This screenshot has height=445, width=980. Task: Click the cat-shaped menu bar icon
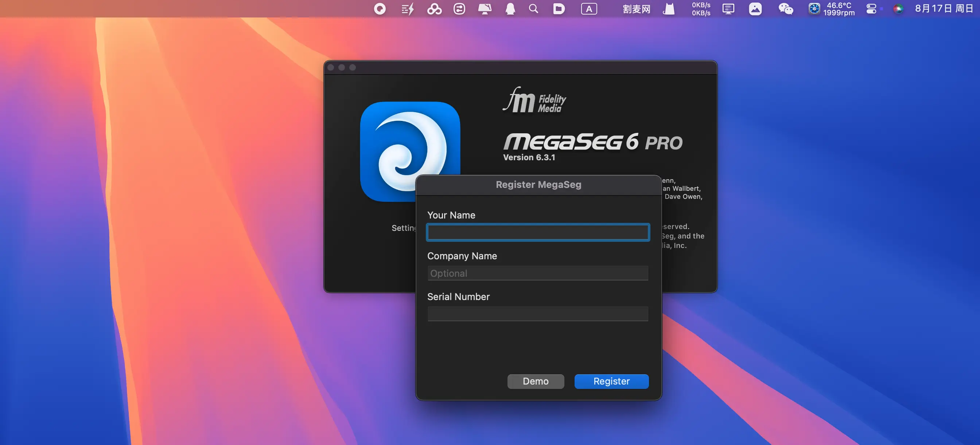(x=668, y=9)
